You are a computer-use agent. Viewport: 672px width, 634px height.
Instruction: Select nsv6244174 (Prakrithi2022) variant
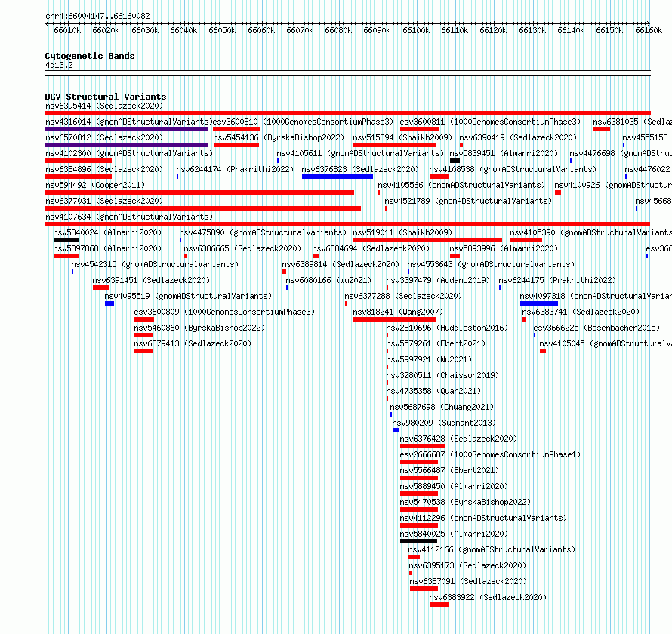click(x=235, y=169)
